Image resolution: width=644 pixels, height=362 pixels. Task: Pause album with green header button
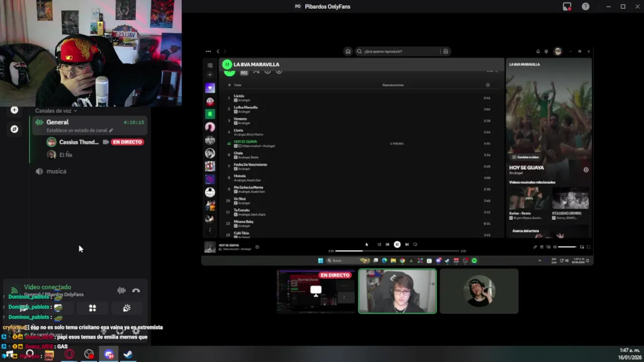pyautogui.click(x=227, y=64)
